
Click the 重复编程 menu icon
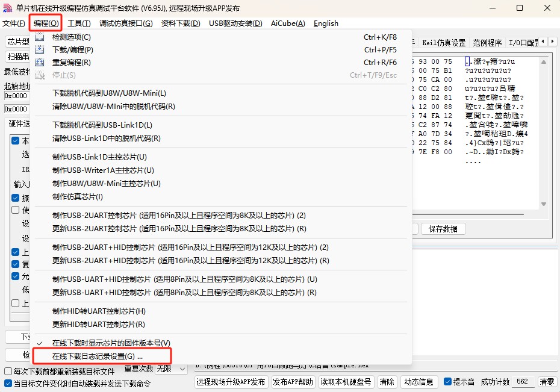tap(40, 63)
